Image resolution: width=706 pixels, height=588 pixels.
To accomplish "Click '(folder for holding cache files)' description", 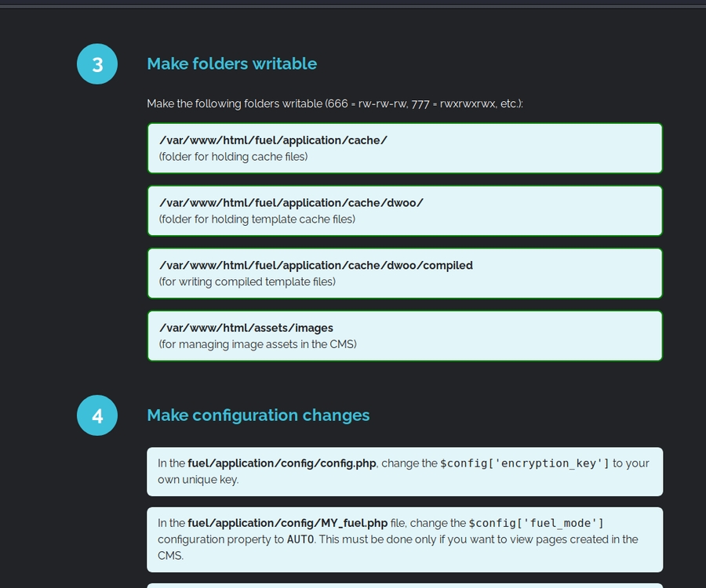I will 233,156.
